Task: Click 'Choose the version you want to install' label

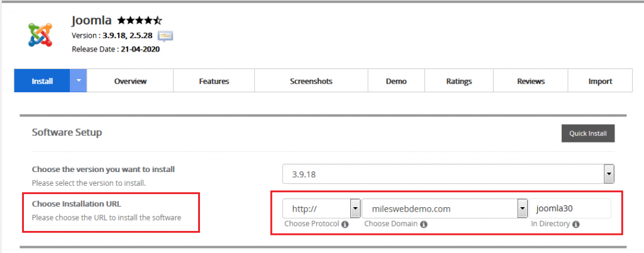Action: 104,170
